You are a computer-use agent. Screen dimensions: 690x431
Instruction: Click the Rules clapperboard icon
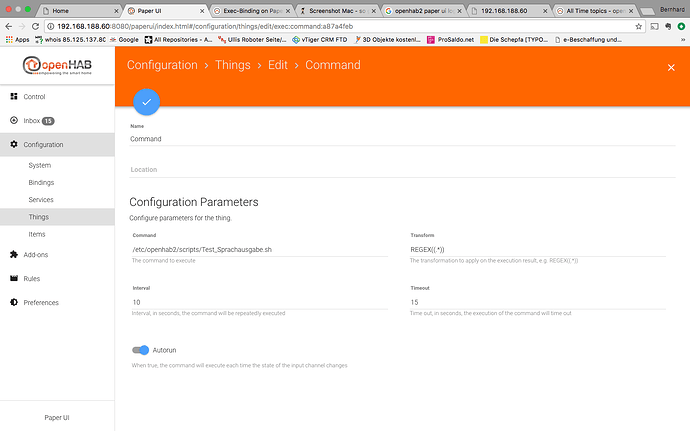[14, 278]
